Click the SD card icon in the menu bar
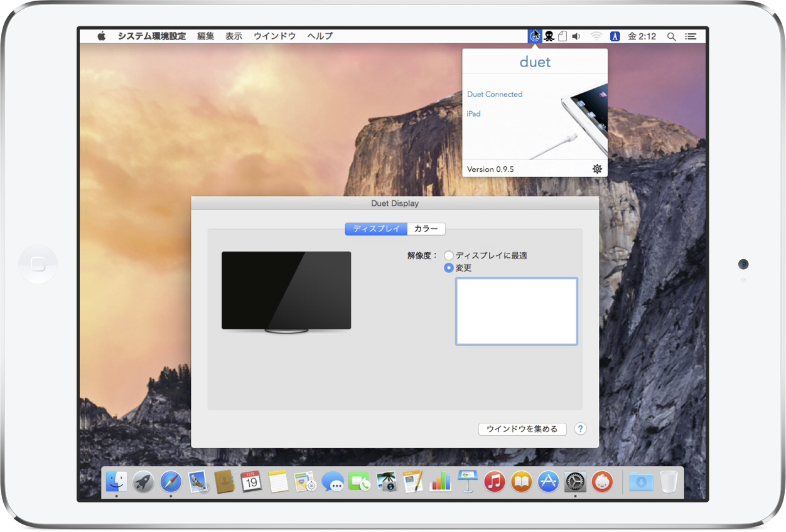 pos(563,36)
